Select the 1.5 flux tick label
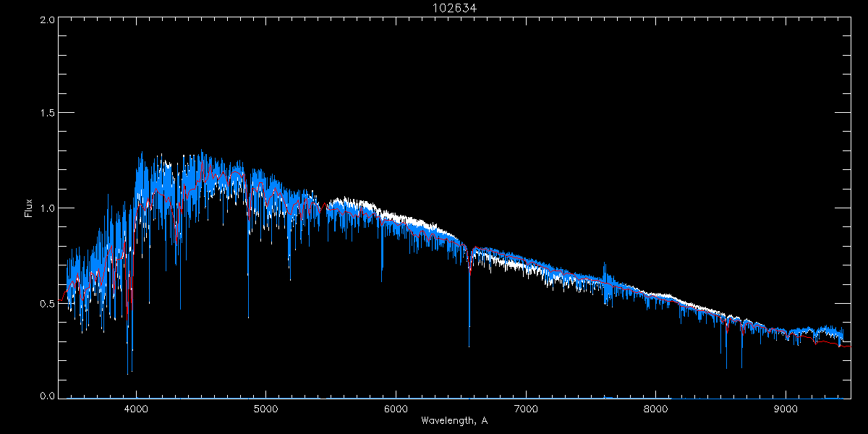This screenshot has width=868, height=434. coord(46,114)
